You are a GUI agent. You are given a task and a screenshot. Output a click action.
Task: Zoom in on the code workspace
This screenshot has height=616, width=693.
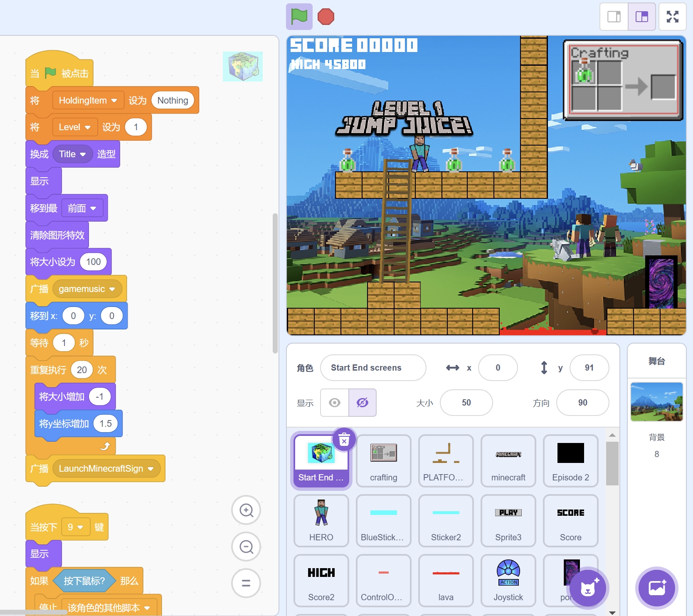[x=246, y=510]
